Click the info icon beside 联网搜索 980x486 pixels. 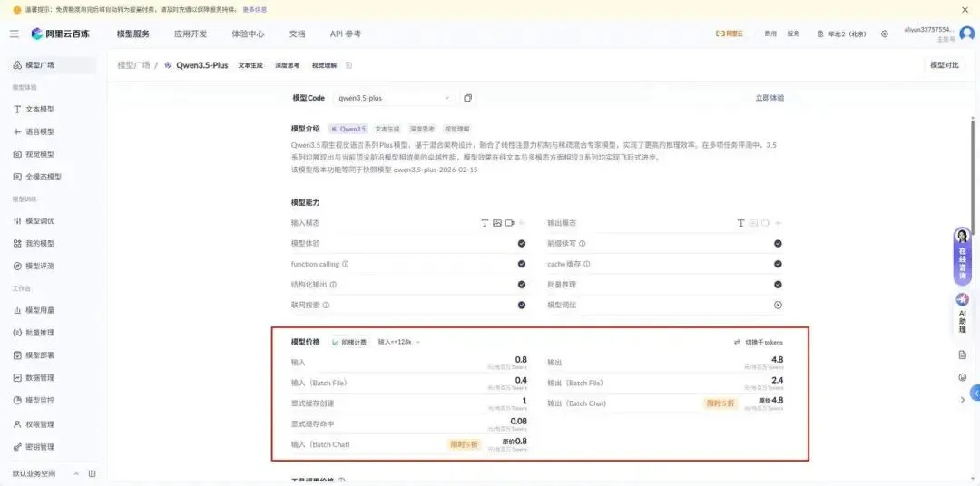coord(327,305)
